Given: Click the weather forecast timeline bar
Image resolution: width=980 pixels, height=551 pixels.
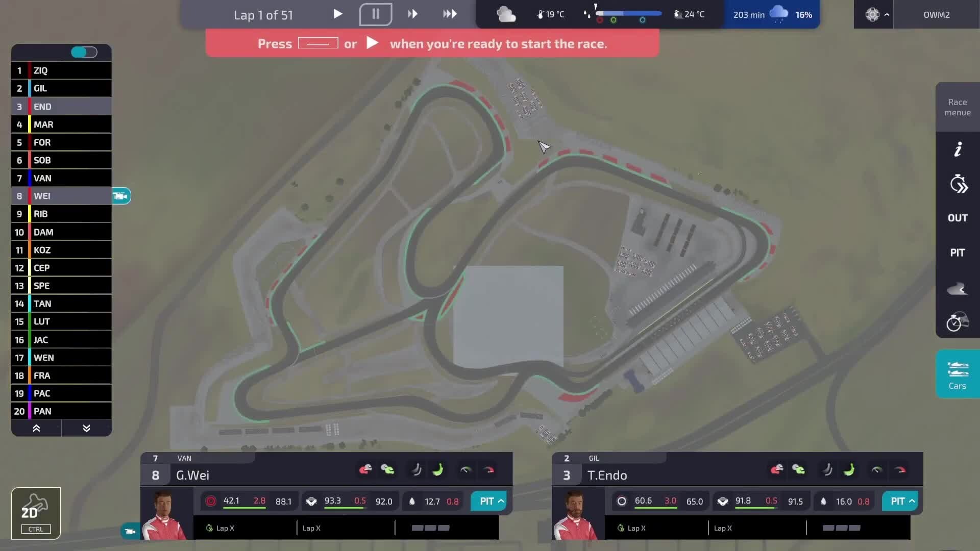Looking at the screenshot, I should [628, 14].
